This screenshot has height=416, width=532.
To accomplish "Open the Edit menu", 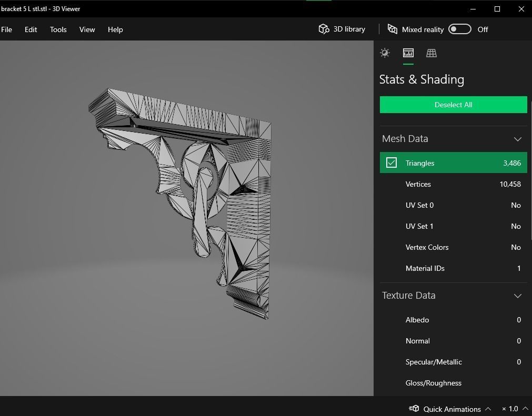I will tap(31, 29).
